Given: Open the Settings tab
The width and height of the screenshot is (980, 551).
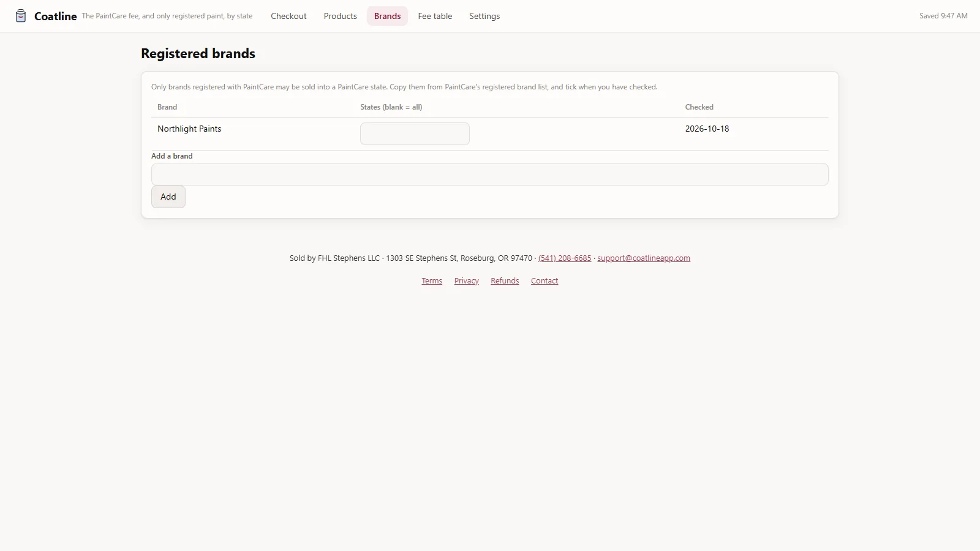Looking at the screenshot, I should click(x=484, y=16).
